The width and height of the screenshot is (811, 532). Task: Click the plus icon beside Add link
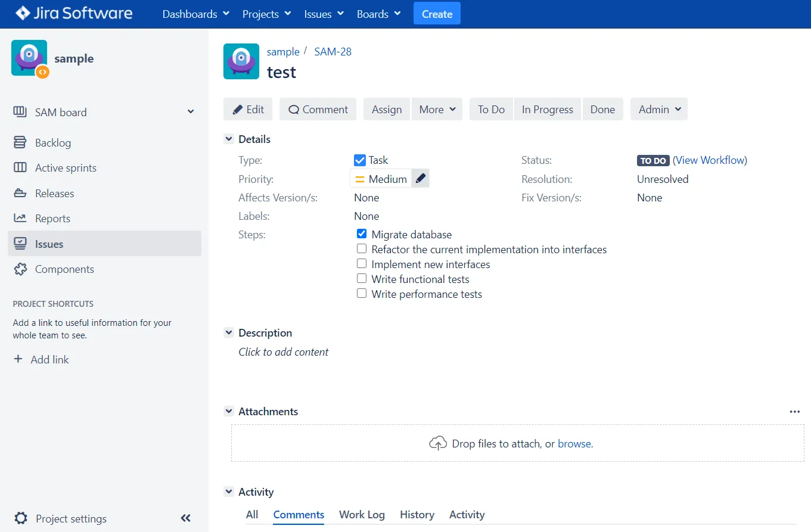[x=18, y=359]
